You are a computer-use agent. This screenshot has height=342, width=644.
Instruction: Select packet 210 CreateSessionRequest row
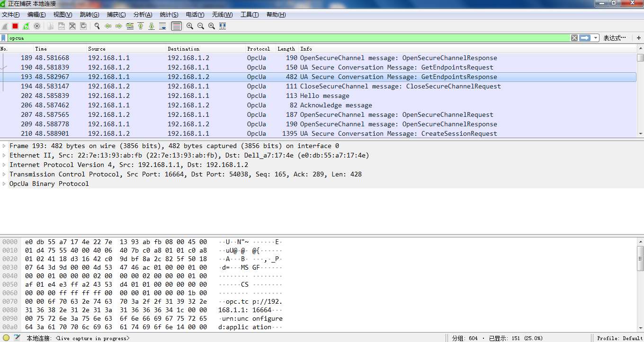tap(318, 133)
